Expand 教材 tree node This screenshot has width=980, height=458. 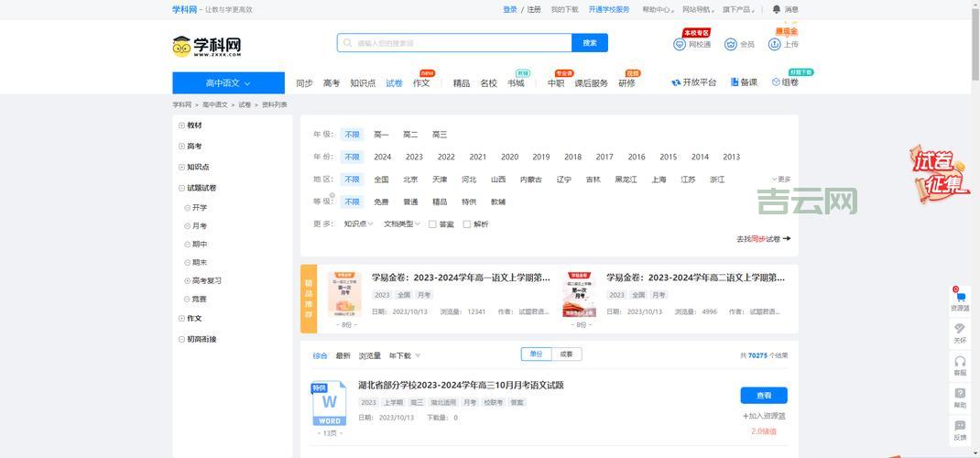tap(182, 125)
